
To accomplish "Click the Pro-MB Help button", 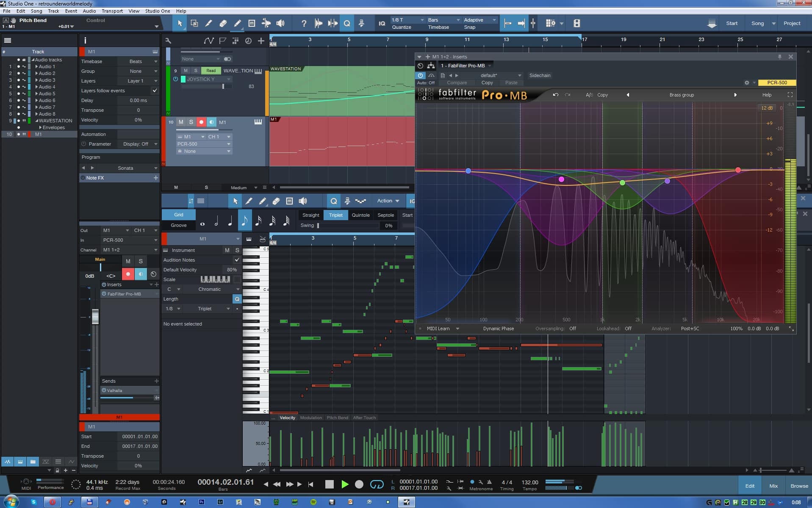I will (x=767, y=95).
